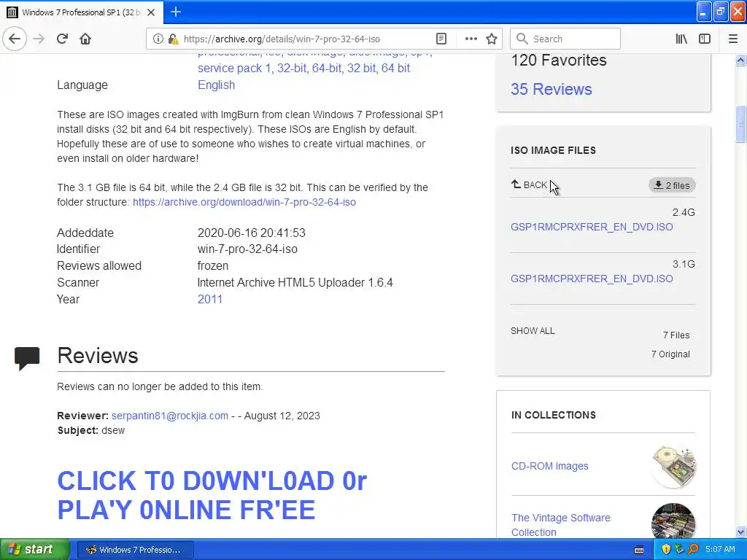Go back with the browser back arrow
747x560 pixels.
pyautogui.click(x=15, y=39)
